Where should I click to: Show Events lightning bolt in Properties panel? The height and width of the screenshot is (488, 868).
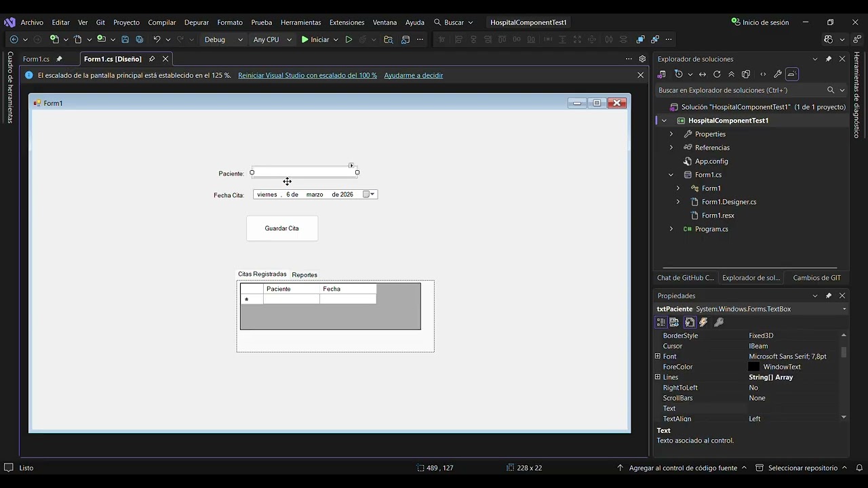point(704,322)
